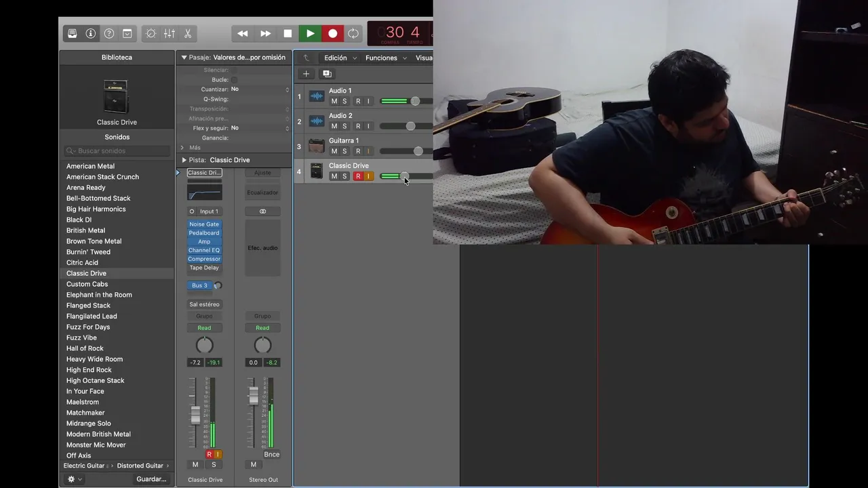Solo the Audio 1 track

point(344,101)
